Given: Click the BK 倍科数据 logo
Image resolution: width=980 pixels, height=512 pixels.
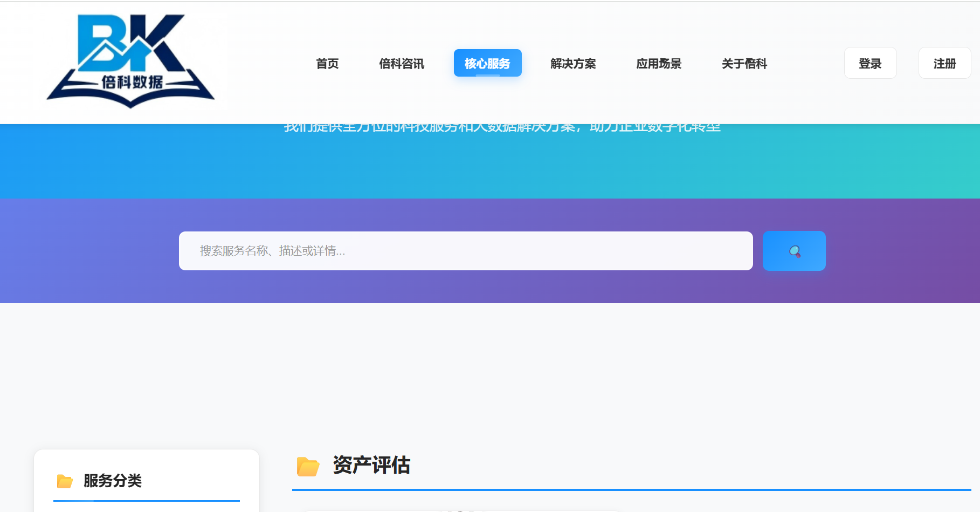Looking at the screenshot, I should pos(131,61).
